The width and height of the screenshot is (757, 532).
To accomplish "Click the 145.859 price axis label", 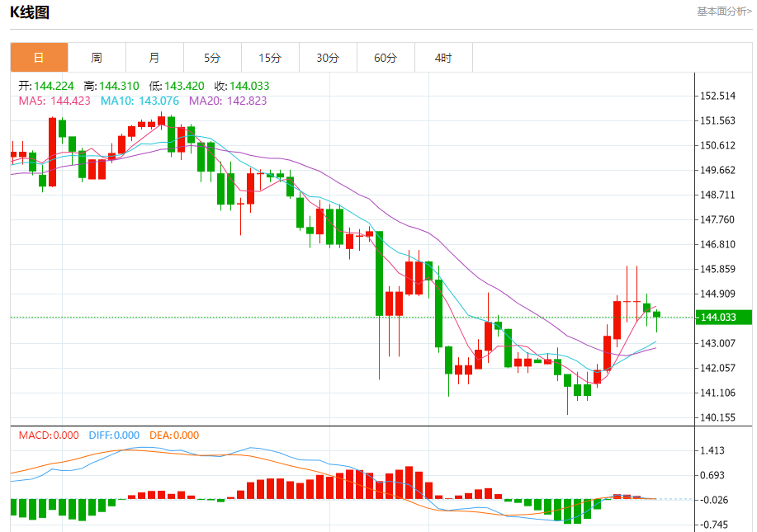I will (718, 269).
